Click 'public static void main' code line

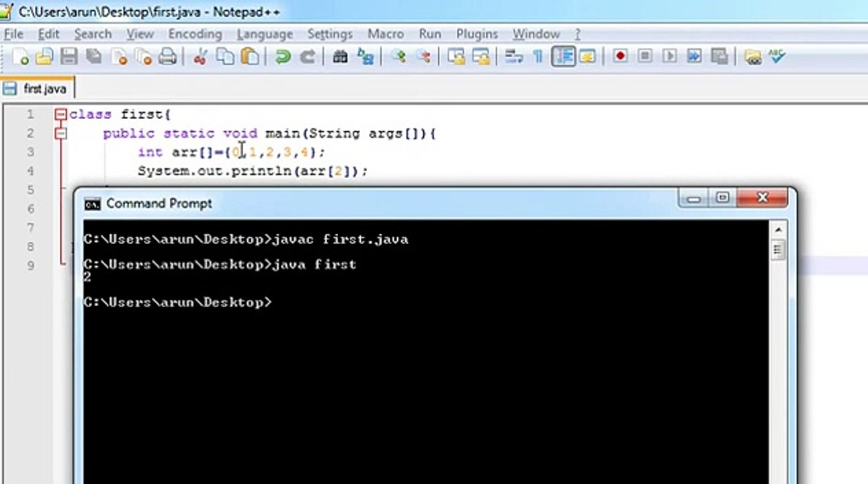click(x=269, y=134)
